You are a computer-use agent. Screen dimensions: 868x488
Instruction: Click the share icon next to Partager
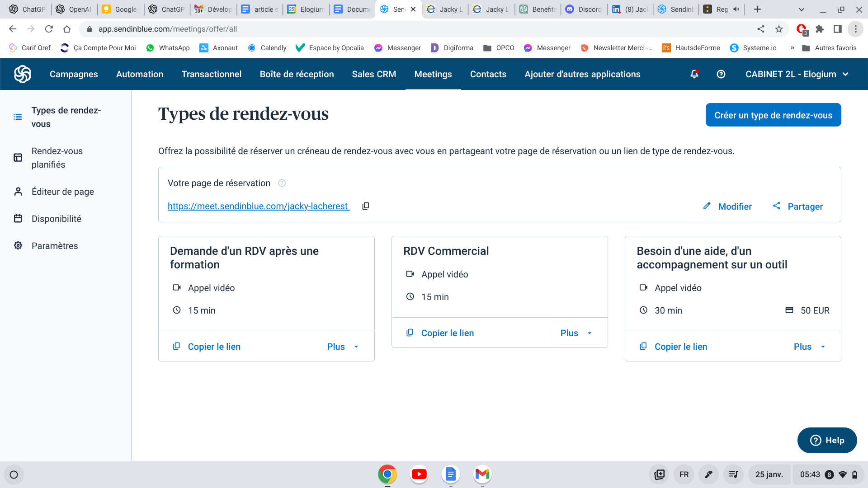click(x=777, y=206)
